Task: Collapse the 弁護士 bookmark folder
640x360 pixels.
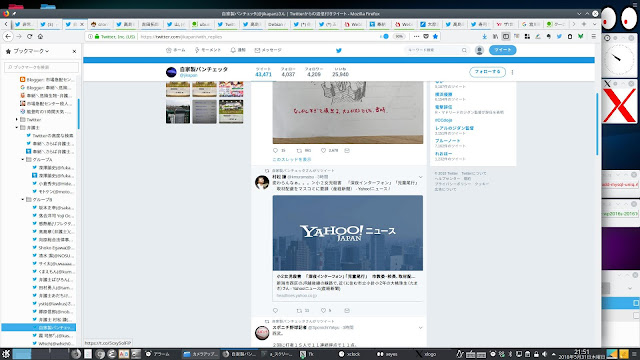Action: pos(17,128)
